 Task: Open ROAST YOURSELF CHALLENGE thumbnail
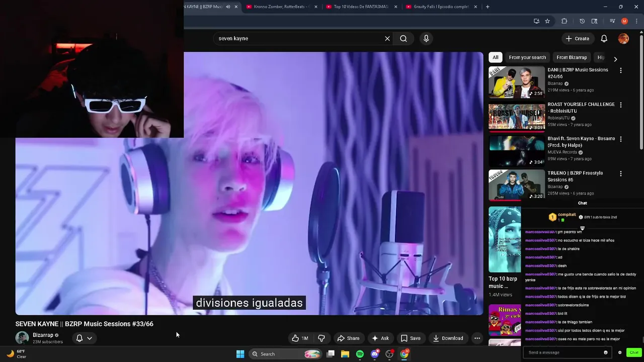[x=517, y=117]
